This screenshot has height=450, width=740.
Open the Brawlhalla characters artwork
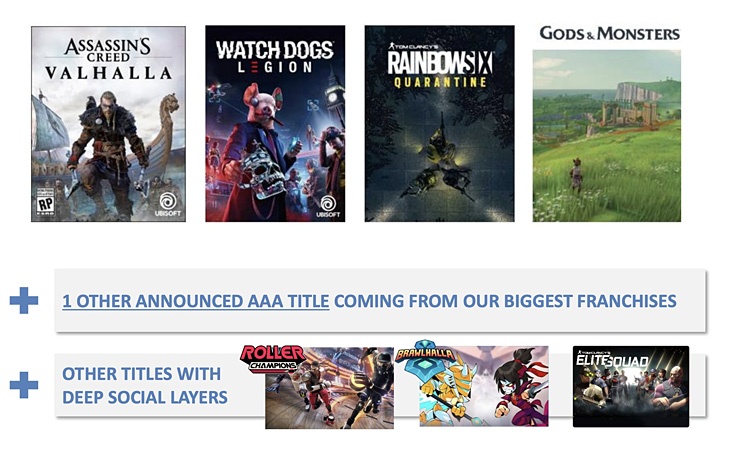click(484, 386)
